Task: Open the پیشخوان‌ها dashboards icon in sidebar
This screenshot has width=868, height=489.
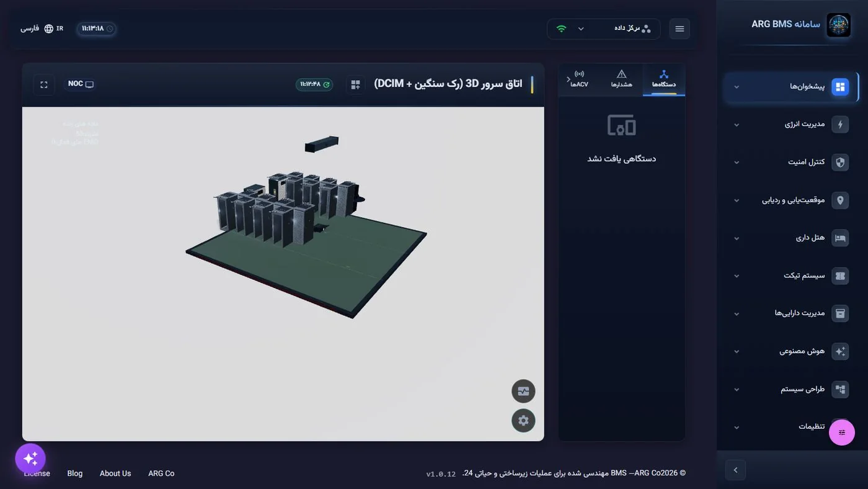Action: coord(840,87)
